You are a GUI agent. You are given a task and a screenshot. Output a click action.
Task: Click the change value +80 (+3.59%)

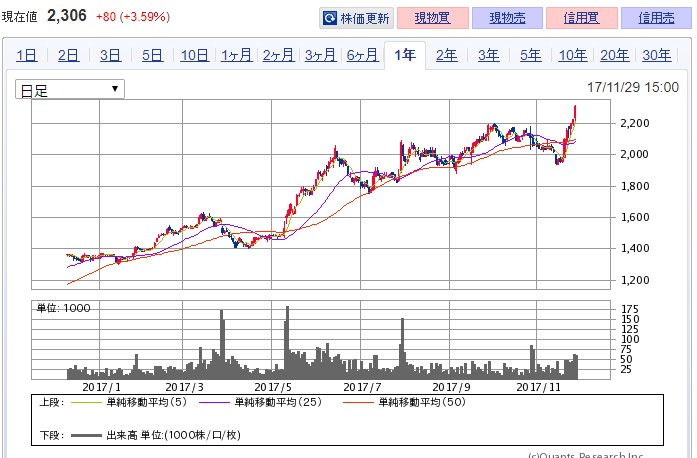(x=133, y=17)
